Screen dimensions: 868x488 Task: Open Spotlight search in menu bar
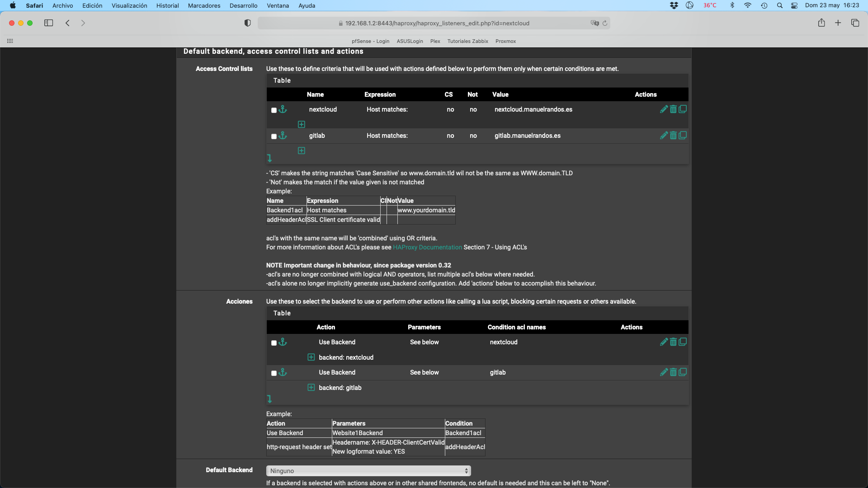click(x=780, y=5)
